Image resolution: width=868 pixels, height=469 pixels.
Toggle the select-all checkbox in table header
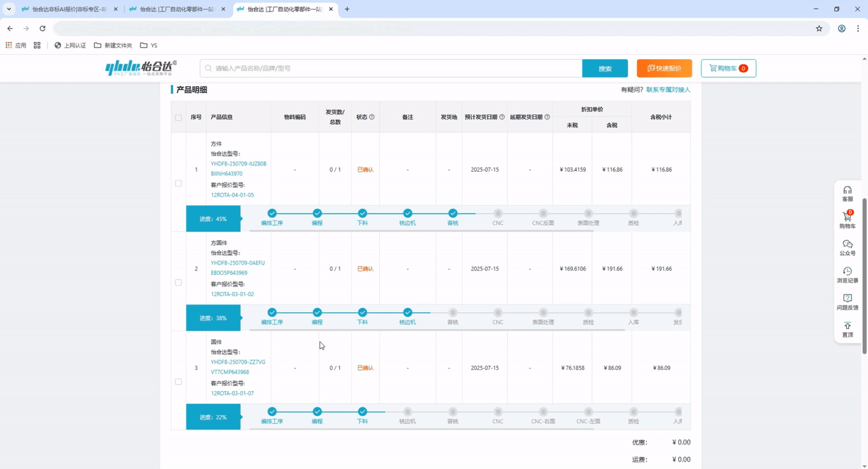click(x=178, y=117)
